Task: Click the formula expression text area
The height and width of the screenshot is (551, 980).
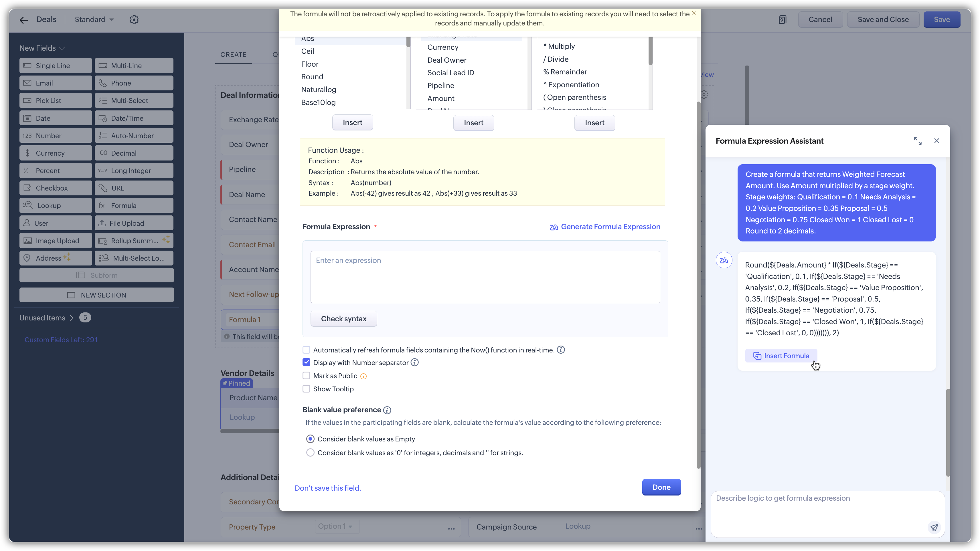Action: 485,277
